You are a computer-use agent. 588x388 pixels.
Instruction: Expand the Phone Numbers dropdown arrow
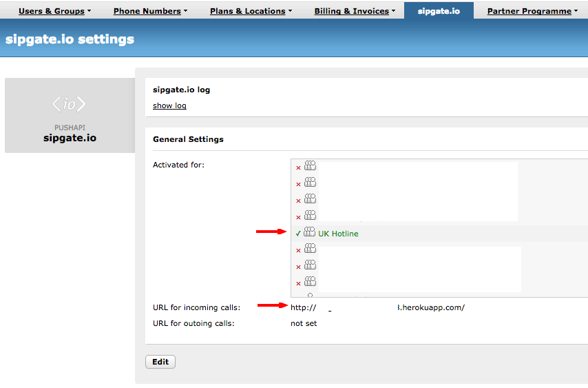186,11
